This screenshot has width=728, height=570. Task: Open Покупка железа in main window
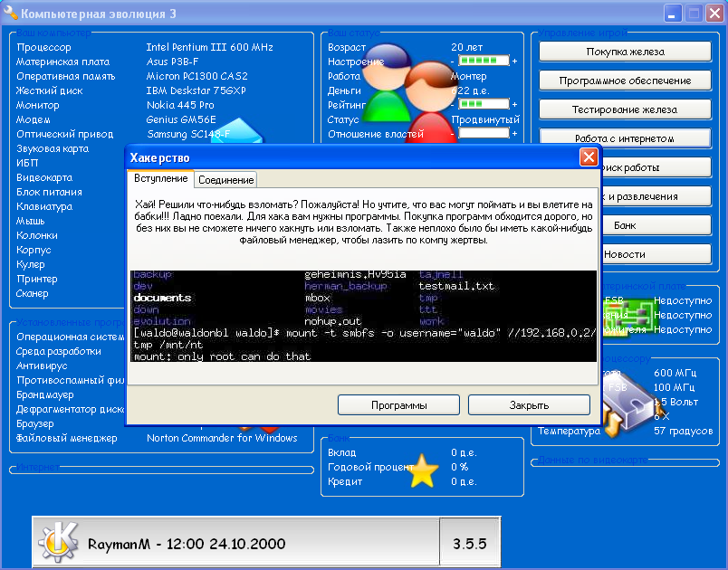point(625,52)
